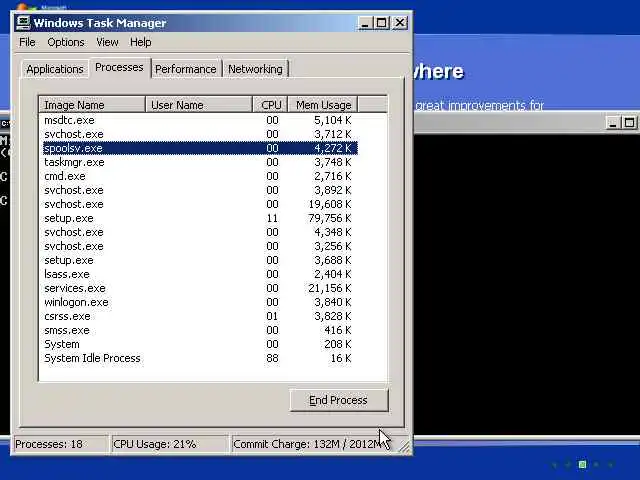Click the Processes: 18 status panel
Viewport: 640px width, 480px height.
pos(61,444)
